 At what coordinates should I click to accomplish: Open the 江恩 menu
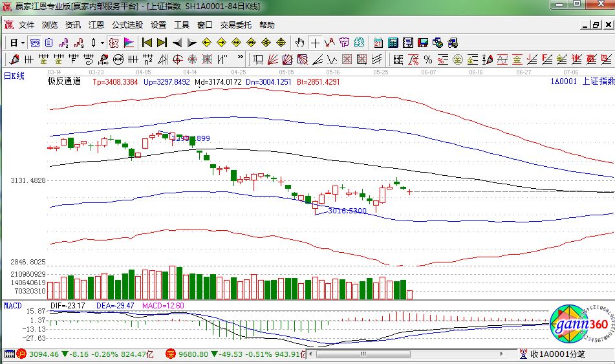pyautogui.click(x=96, y=25)
